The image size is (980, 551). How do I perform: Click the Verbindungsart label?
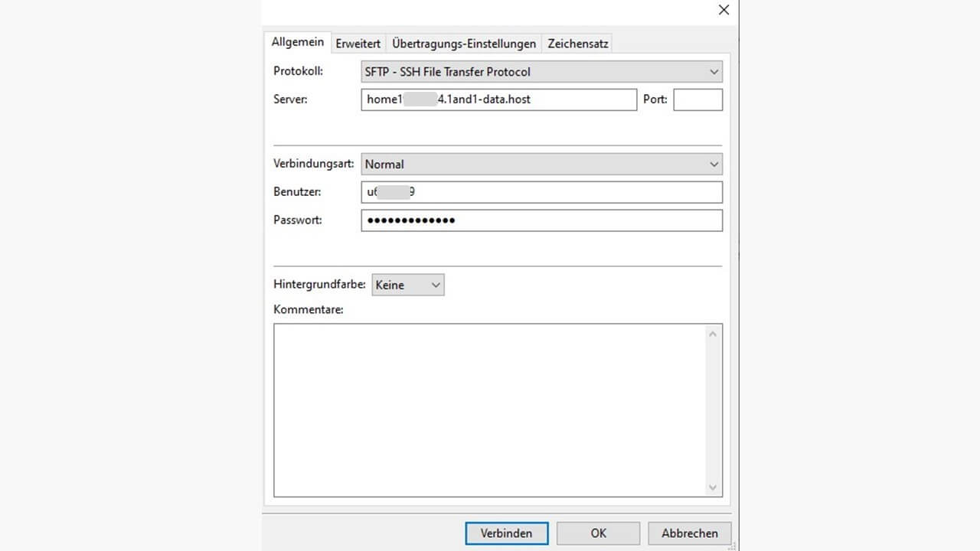tap(314, 164)
